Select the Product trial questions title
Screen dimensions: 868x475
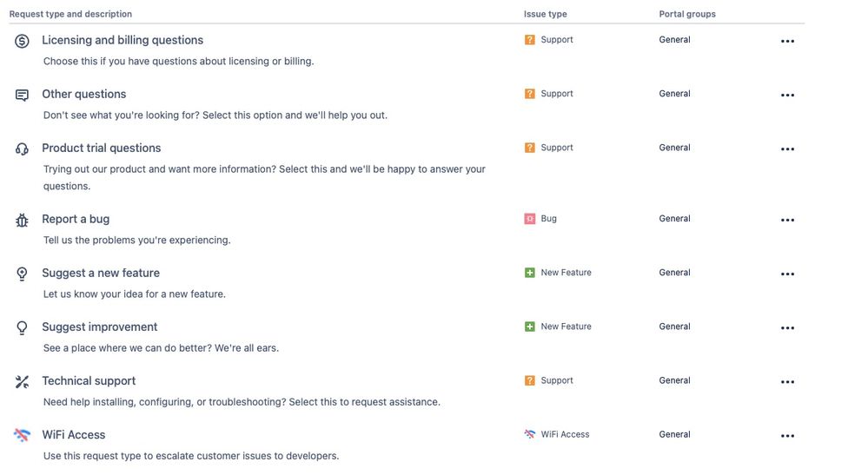[102, 148]
